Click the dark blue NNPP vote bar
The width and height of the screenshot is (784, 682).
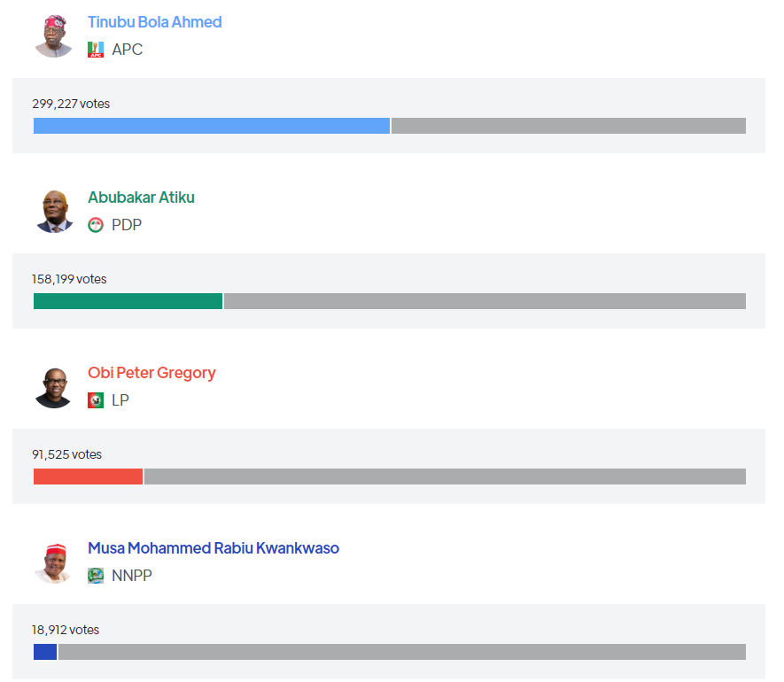45,652
